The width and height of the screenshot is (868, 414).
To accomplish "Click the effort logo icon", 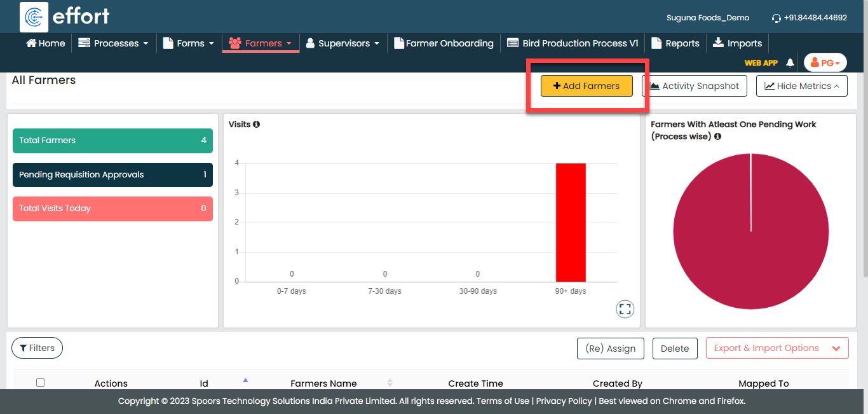I will point(34,17).
